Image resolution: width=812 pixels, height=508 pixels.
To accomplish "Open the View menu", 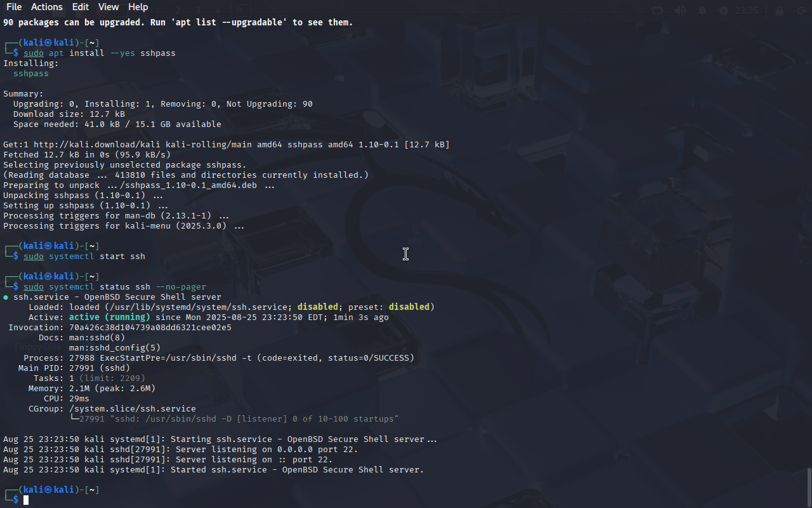I will click(108, 7).
